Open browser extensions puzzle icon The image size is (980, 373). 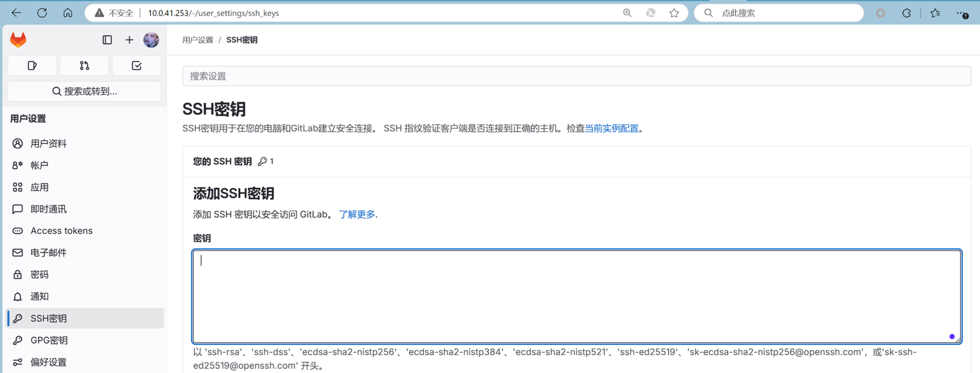coord(907,13)
